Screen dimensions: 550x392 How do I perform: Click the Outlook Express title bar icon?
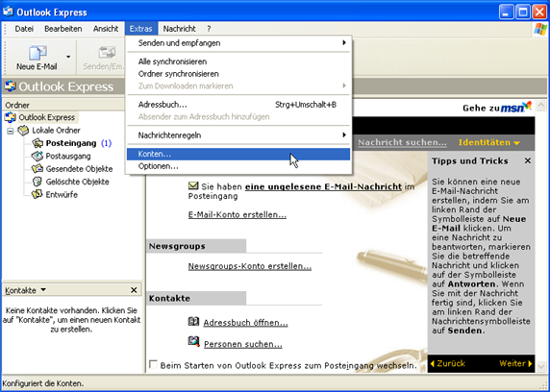(8, 12)
